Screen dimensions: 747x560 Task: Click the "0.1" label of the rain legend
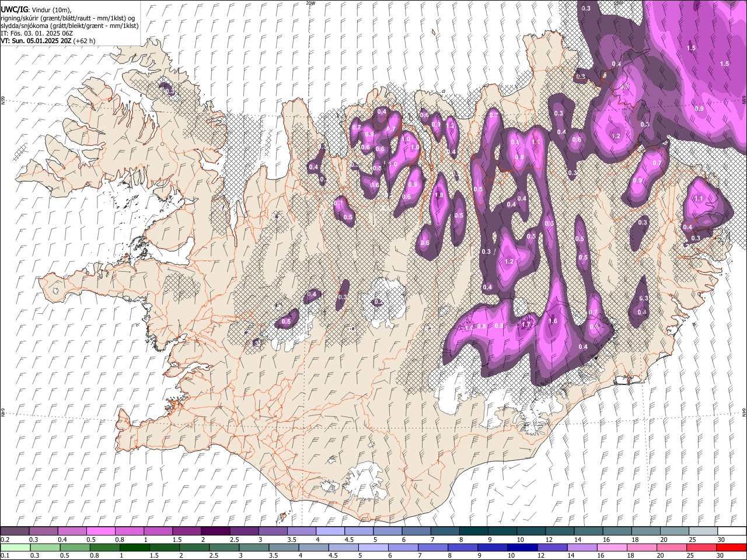(5, 556)
